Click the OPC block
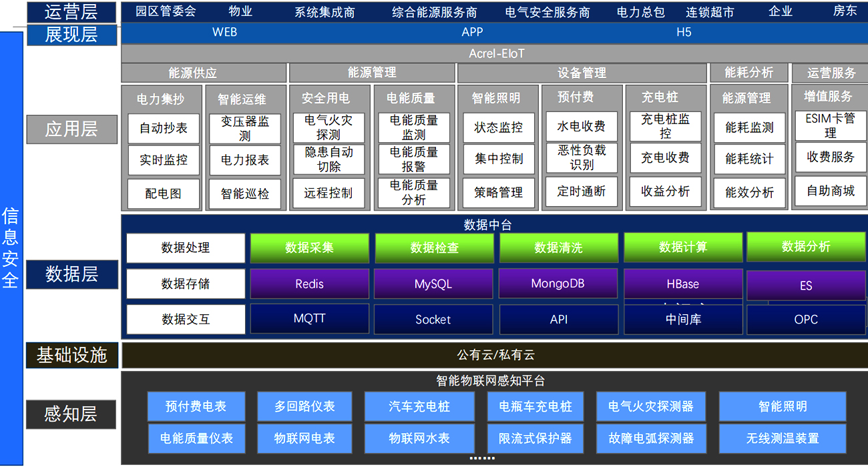The height and width of the screenshot is (467, 868). click(806, 320)
